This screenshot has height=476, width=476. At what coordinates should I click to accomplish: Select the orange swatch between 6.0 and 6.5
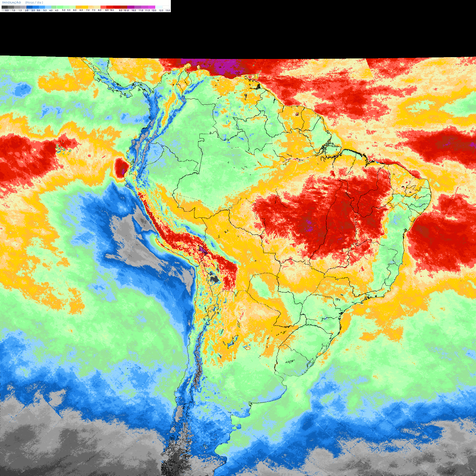point(79,7)
